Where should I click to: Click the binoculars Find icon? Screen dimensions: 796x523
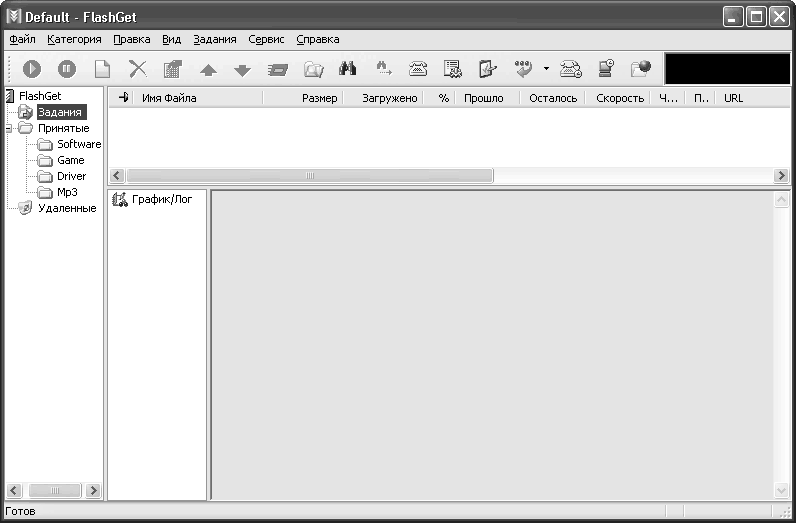[x=348, y=69]
